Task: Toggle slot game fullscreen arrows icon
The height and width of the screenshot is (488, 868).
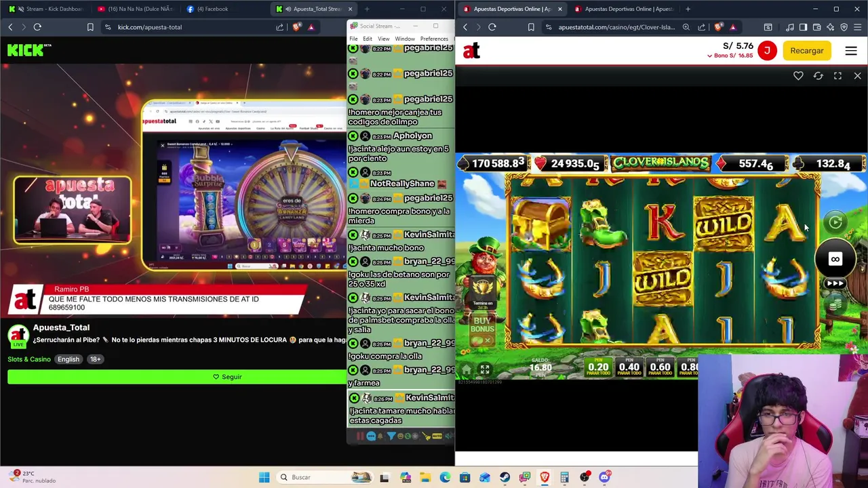Action: pyautogui.click(x=485, y=369)
